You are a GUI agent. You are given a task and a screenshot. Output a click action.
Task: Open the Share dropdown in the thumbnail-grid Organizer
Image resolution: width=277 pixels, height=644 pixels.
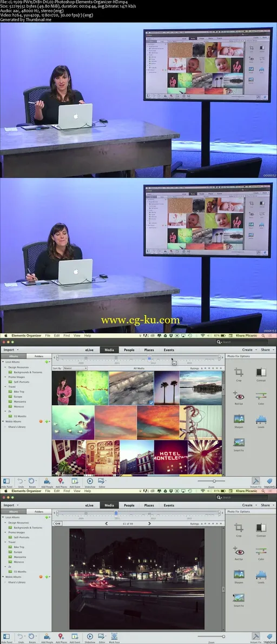[267, 350]
